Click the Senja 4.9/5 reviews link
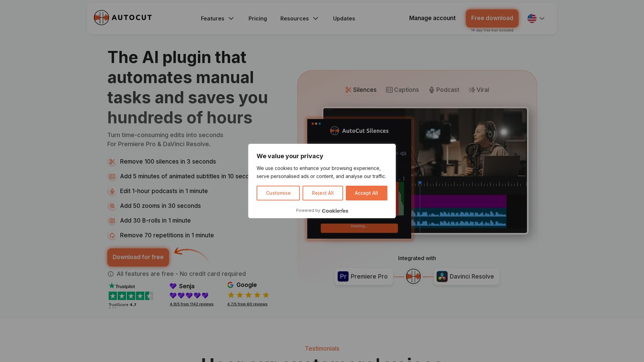This screenshot has width=644, height=362. point(192,304)
